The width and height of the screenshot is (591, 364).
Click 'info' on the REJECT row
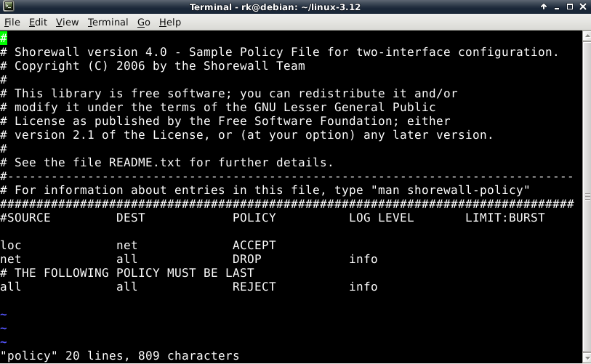tap(363, 287)
